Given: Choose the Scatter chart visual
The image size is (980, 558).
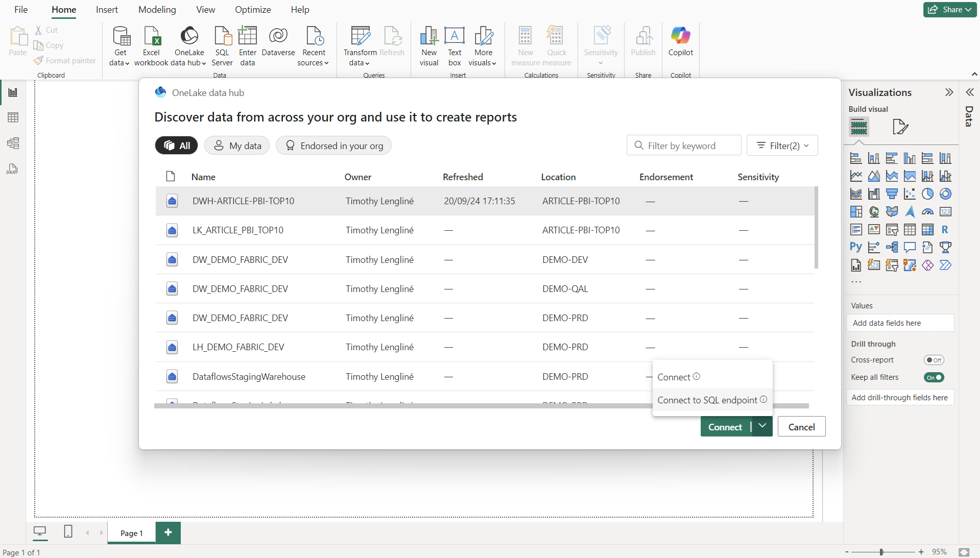Looking at the screenshot, I should [x=910, y=194].
